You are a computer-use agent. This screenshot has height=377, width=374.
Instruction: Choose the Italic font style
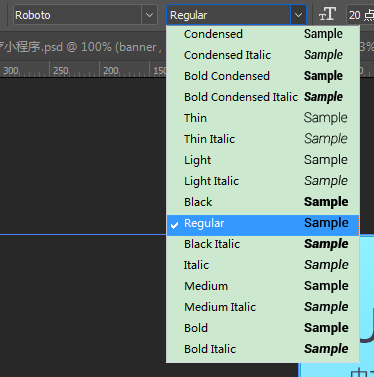pyautogui.click(x=263, y=265)
